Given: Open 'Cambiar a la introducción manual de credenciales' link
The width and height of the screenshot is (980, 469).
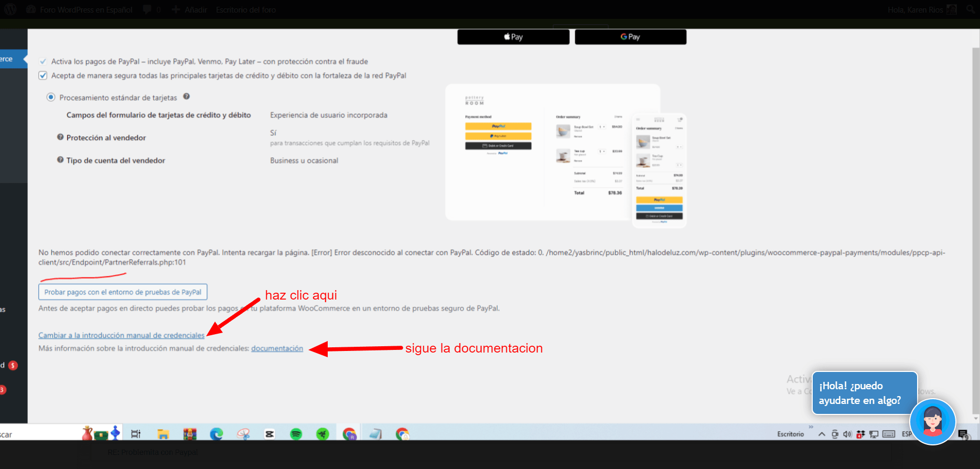Looking at the screenshot, I should pos(121,335).
